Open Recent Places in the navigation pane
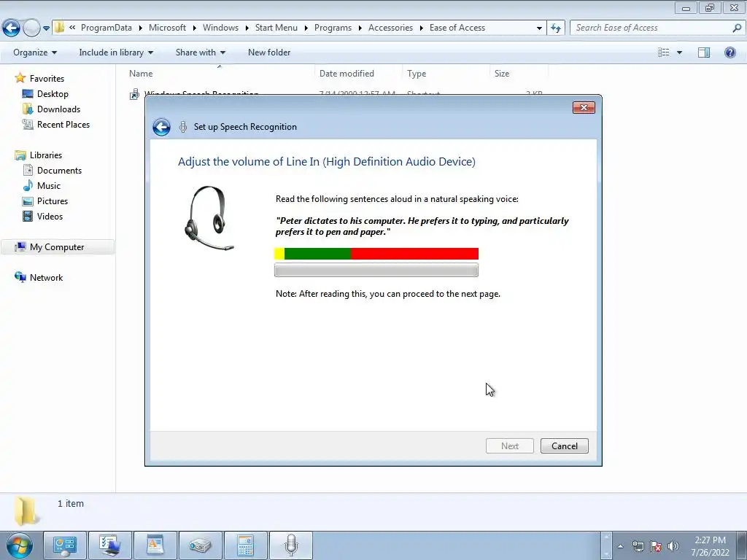Image resolution: width=747 pixels, height=560 pixels. [63, 124]
